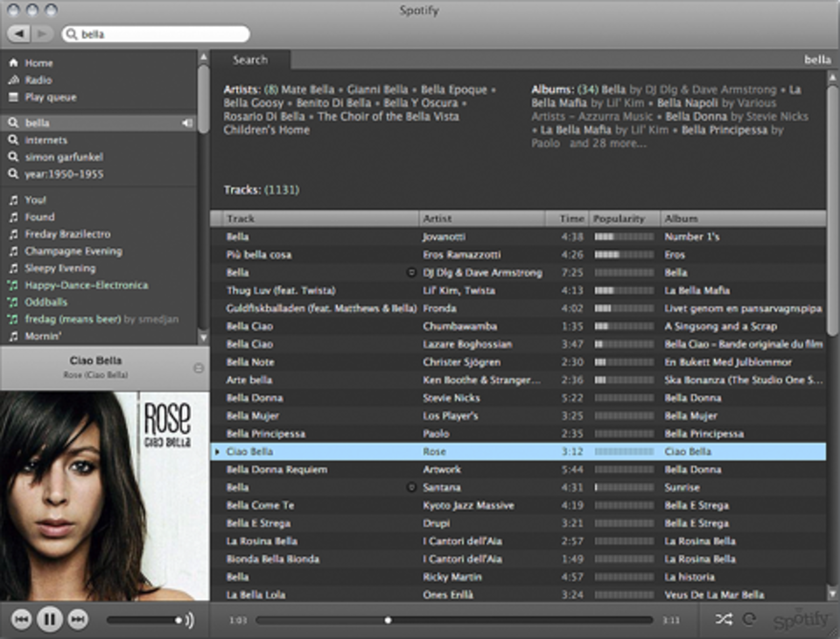Select Home in the sidebar
840x639 pixels.
(38, 63)
